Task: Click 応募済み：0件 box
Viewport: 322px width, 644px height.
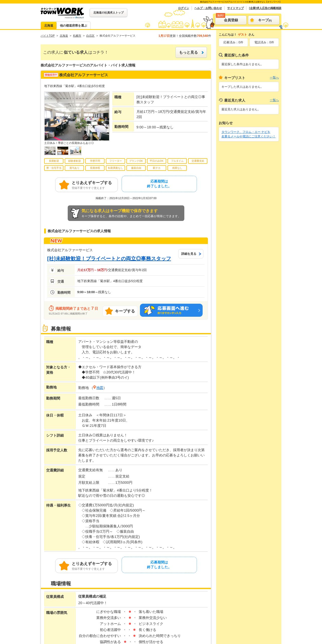Action: (x=233, y=42)
